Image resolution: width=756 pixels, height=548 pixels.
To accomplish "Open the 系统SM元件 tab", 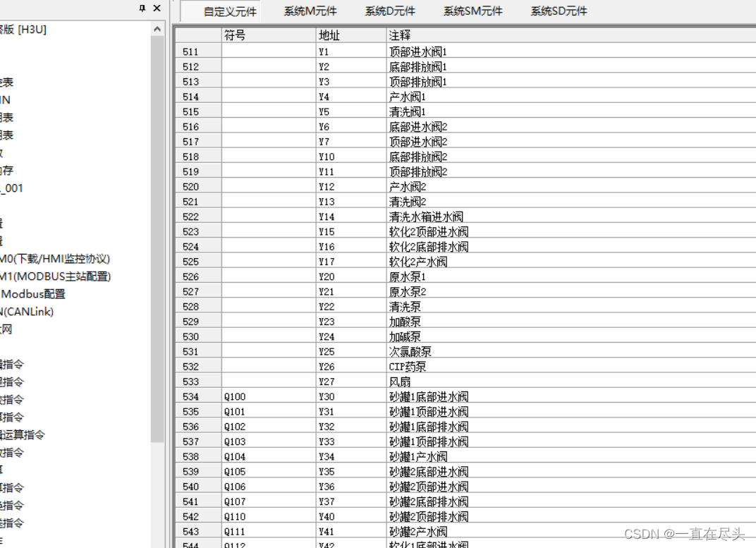I will pyautogui.click(x=473, y=11).
